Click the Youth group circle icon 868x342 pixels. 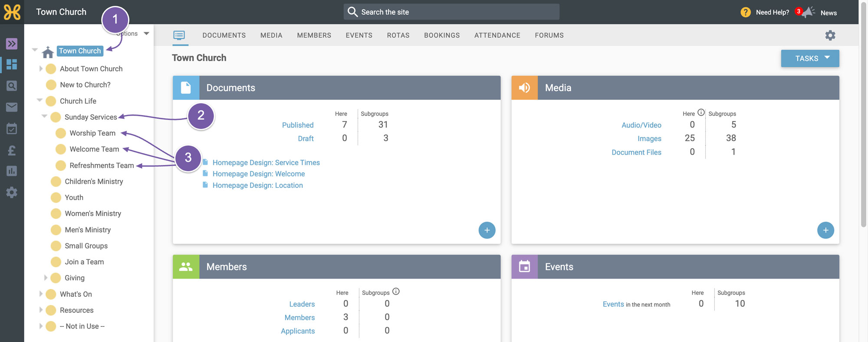(x=56, y=198)
